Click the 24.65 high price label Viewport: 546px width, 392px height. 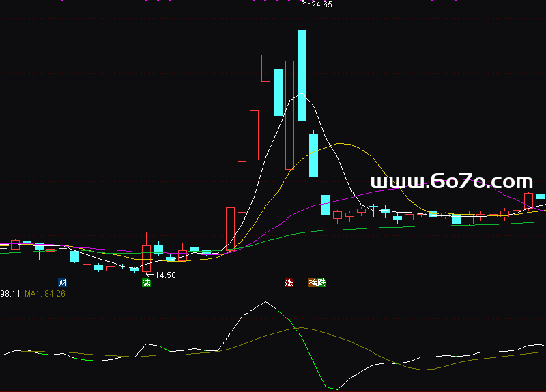click(321, 5)
